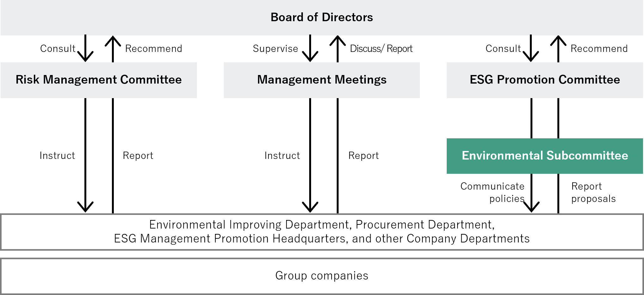Click the right connector tick under Board box
This screenshot has width=644, height=295.
pos(531,35)
